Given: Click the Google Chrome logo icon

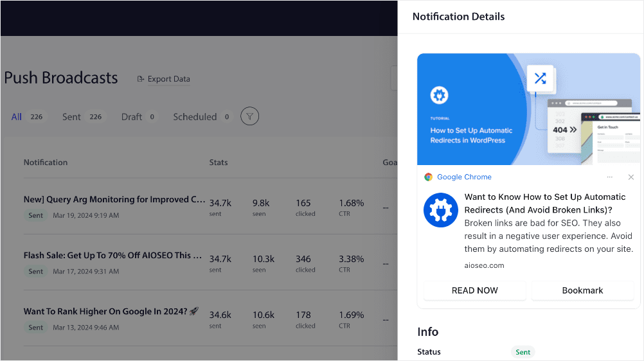Looking at the screenshot, I should [x=429, y=177].
